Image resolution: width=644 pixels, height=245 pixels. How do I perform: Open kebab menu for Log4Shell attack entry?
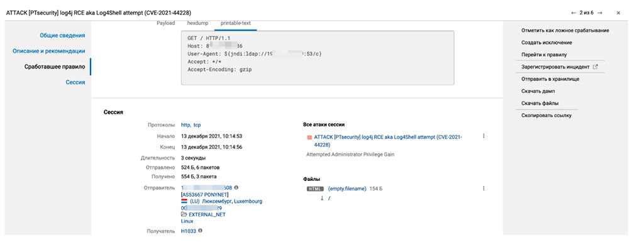(484, 136)
